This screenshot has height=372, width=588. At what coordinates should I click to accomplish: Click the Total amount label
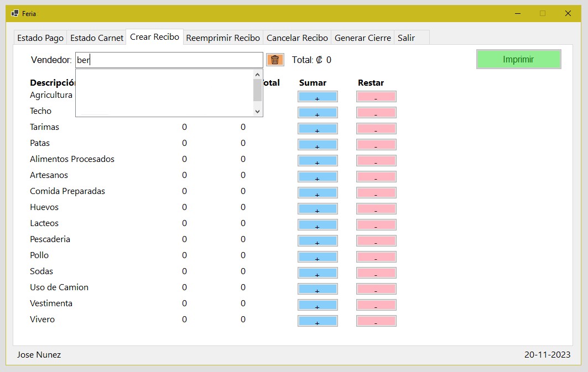pyautogui.click(x=311, y=60)
